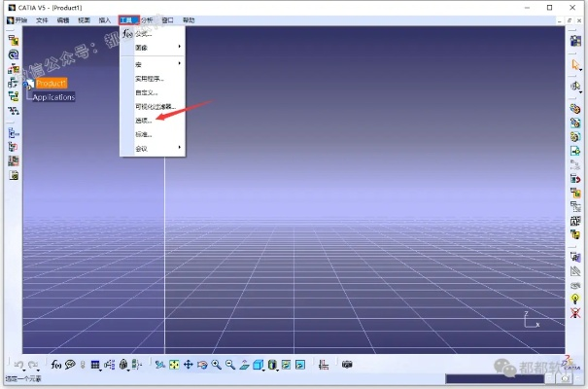Expand the 会议 submenu
588x389 pixels.
pyautogui.click(x=142, y=149)
